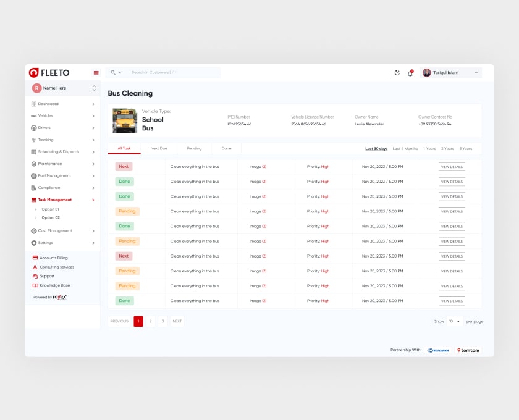Expand the Name Here account switcher

click(94, 88)
